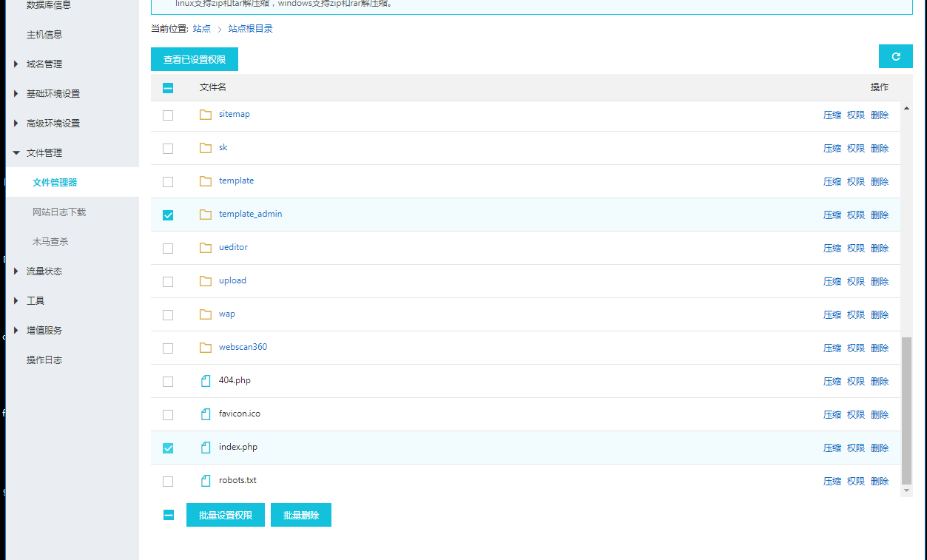Click the sitemap folder icon

coord(206,115)
